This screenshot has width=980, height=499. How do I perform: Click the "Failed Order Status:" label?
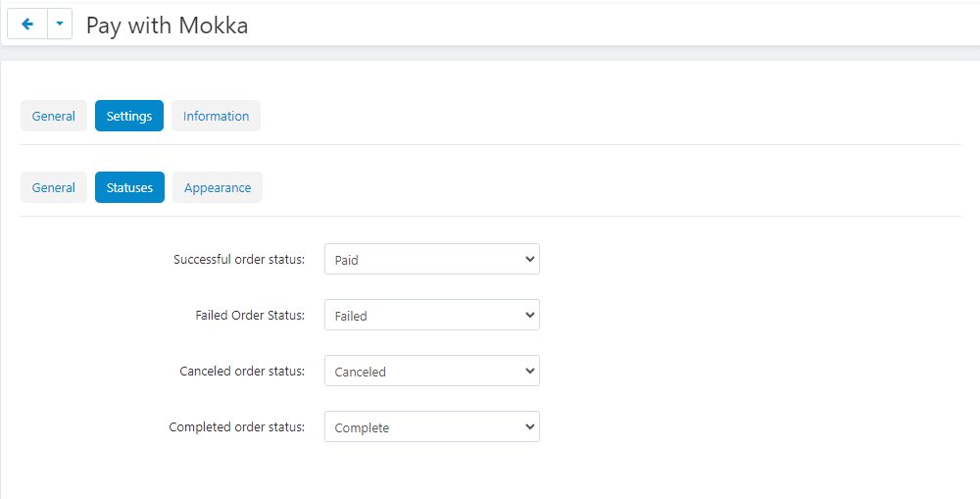[250, 316]
